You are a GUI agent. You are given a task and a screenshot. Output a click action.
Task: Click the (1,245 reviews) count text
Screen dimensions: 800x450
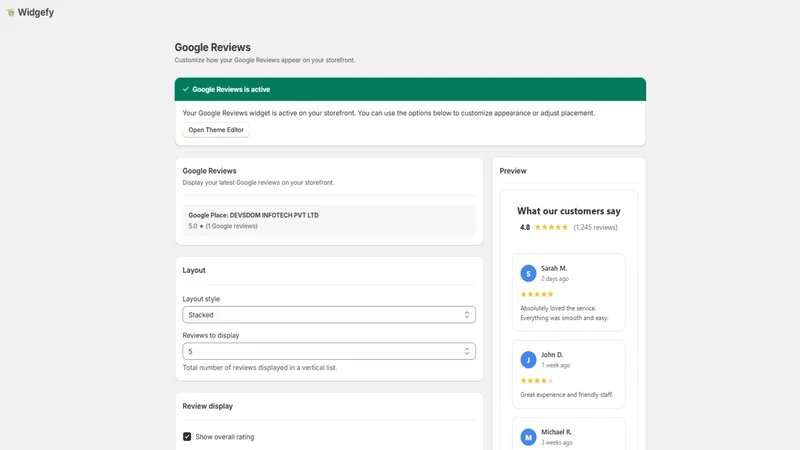tap(595, 228)
